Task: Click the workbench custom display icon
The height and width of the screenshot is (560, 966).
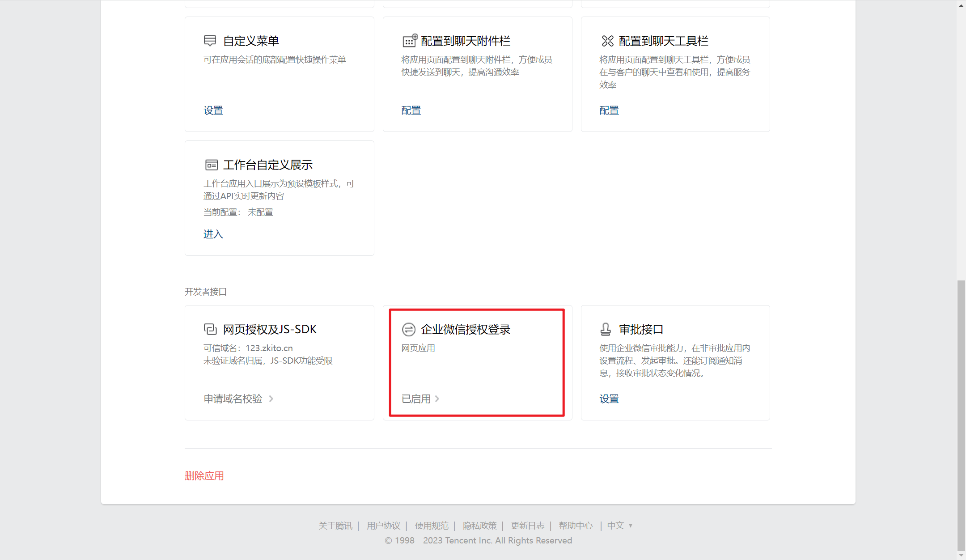Action: point(211,165)
